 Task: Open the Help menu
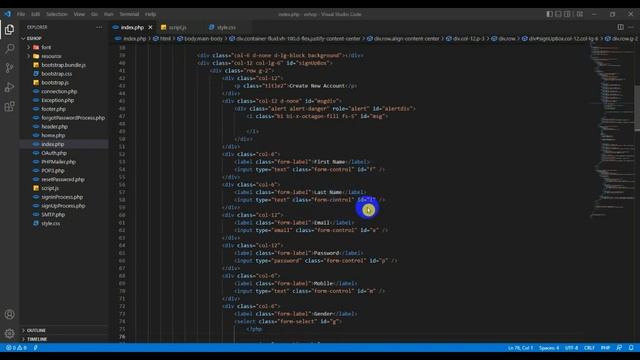151,14
